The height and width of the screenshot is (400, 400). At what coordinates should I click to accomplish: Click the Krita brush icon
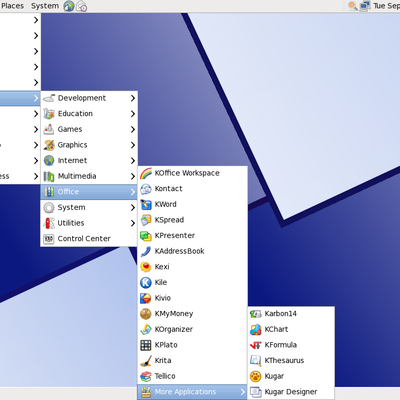[x=146, y=361]
